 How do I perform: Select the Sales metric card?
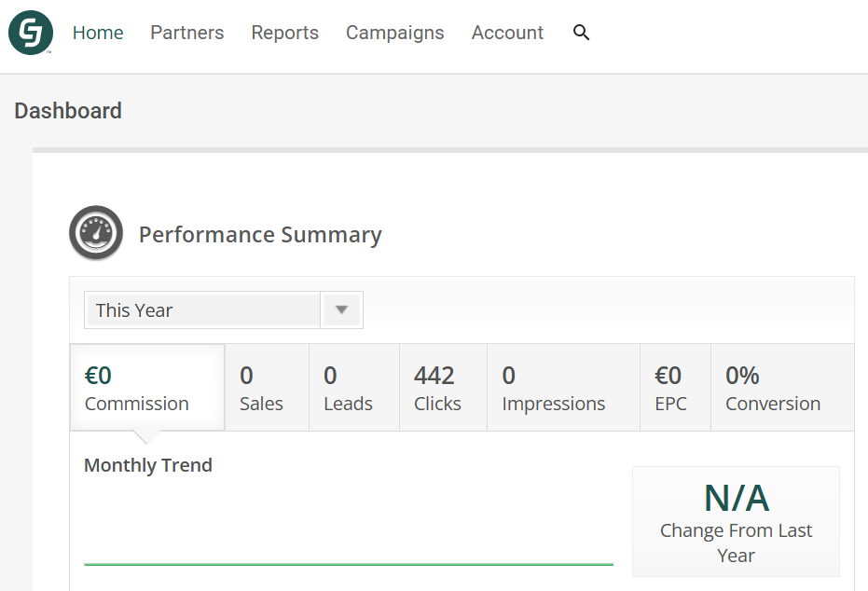click(266, 387)
